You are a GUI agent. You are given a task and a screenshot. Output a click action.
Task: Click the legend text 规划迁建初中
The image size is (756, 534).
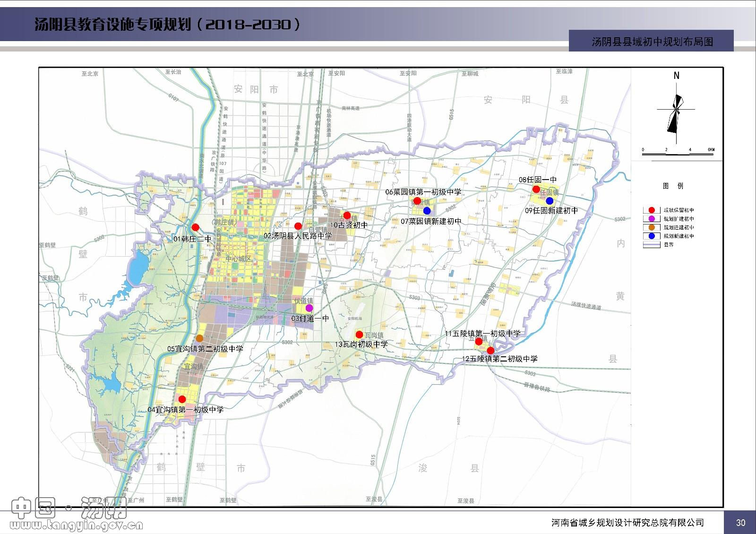[679, 227]
